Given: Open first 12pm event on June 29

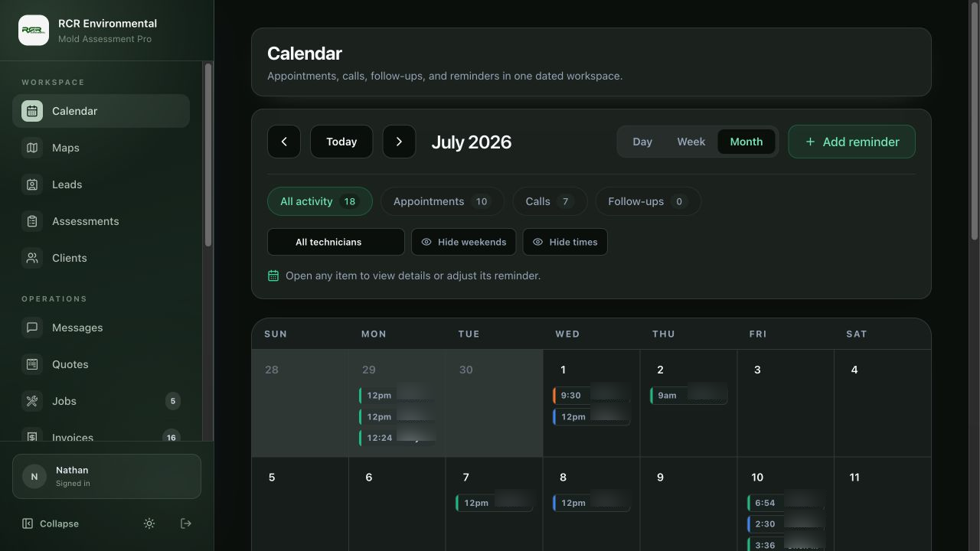Looking at the screenshot, I should [x=397, y=396].
